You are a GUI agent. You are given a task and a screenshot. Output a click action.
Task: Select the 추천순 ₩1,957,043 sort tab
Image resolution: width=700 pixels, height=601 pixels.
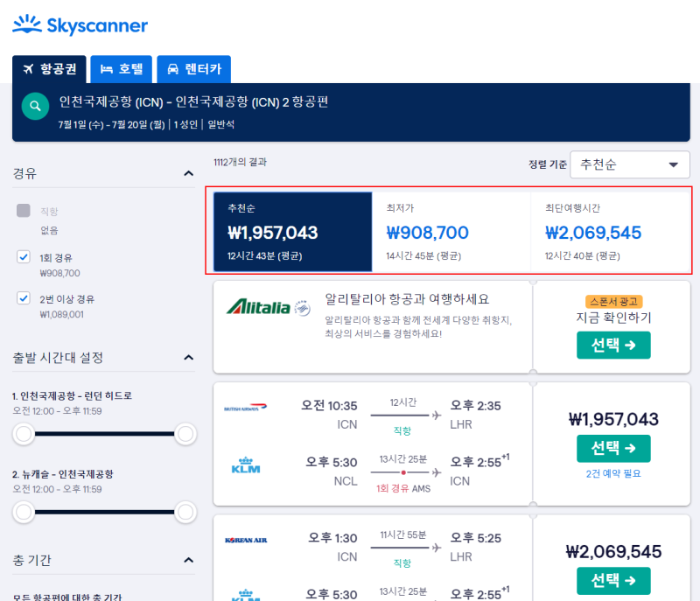[293, 232]
